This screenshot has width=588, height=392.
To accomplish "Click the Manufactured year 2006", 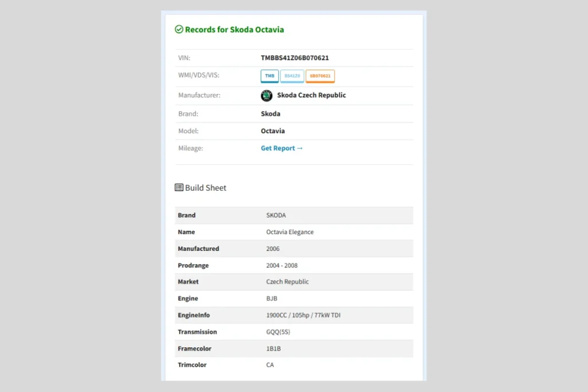I will pyautogui.click(x=273, y=249).
